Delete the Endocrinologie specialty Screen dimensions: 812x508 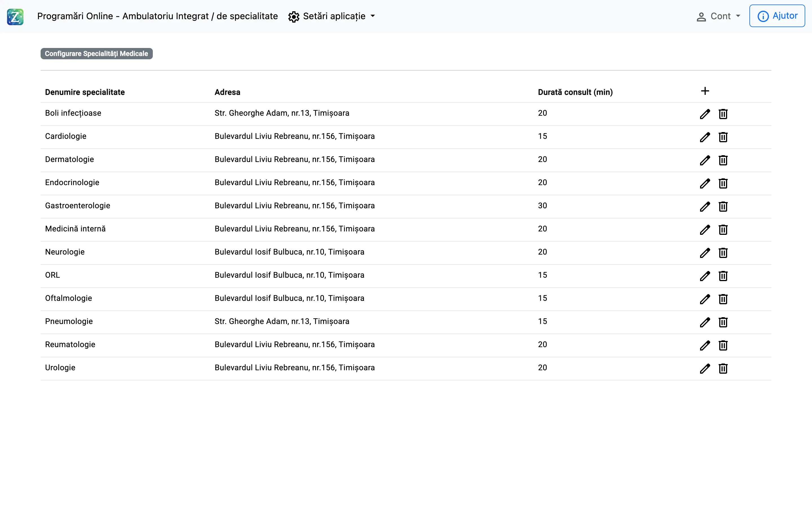[723, 183]
